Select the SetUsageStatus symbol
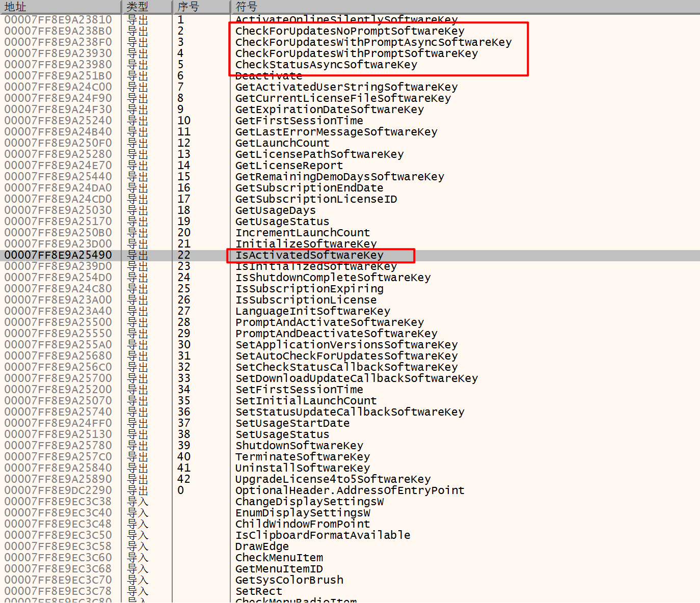Viewport: 700px width, 603px height. point(282,434)
